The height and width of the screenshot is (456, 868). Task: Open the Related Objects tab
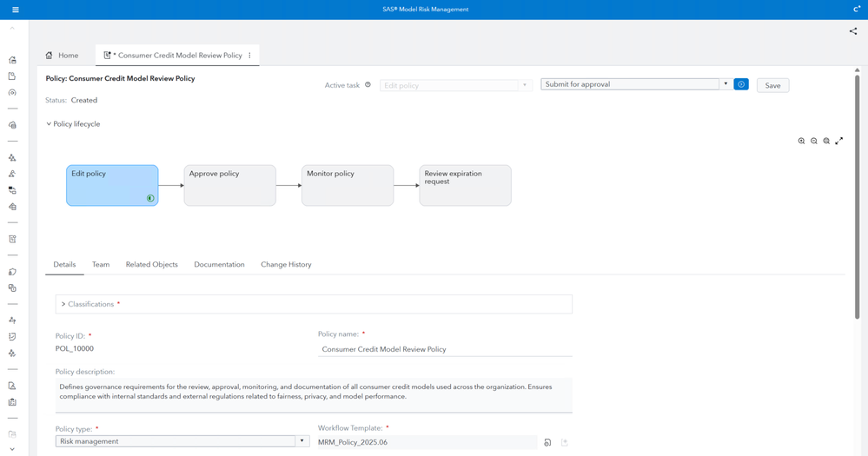click(x=152, y=265)
